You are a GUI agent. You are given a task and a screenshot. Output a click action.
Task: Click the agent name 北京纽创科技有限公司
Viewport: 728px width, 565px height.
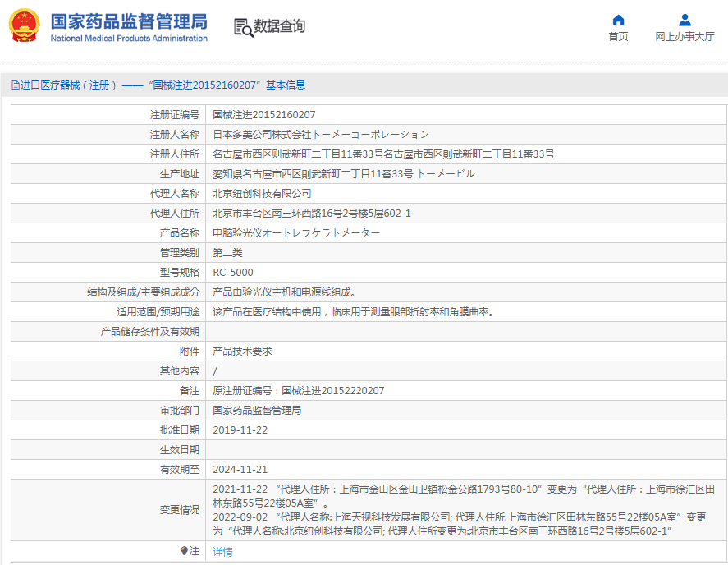262,194
